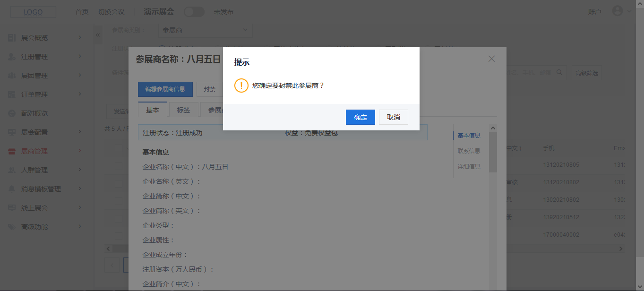Select phone number 13120210805 cell
Image resolution: width=644 pixels, height=291 pixels.
tap(561, 165)
